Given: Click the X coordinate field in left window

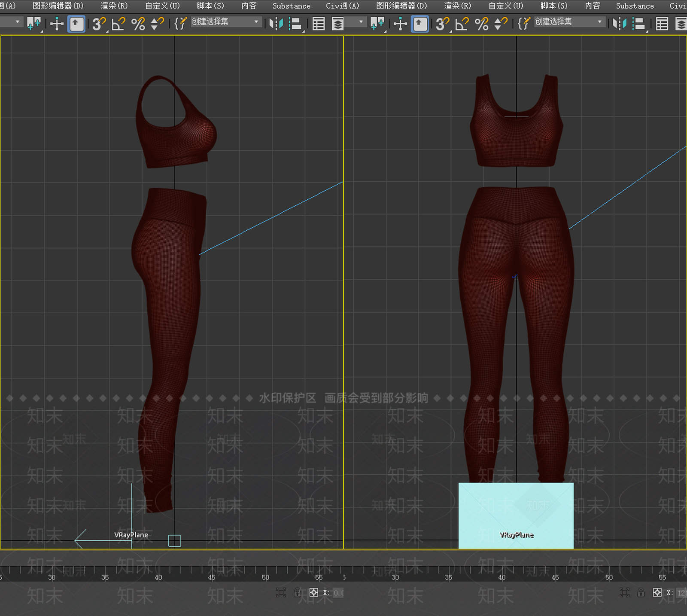Looking at the screenshot, I should 338,593.
